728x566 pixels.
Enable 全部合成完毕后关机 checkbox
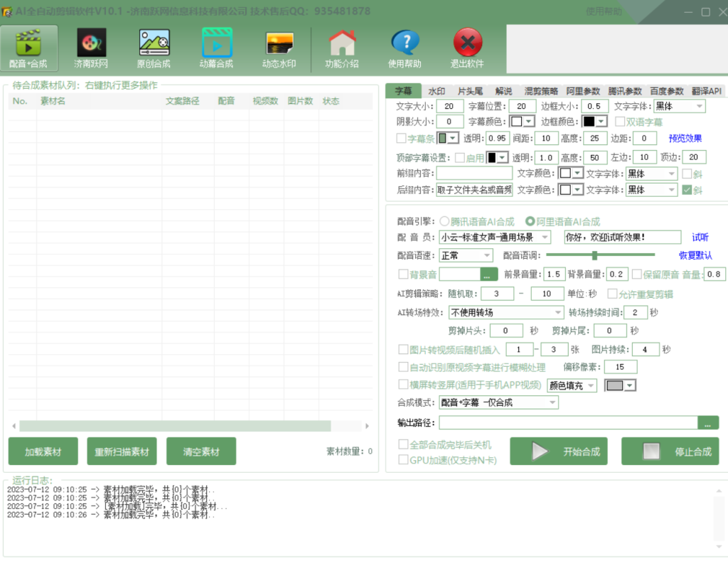pyautogui.click(x=403, y=445)
